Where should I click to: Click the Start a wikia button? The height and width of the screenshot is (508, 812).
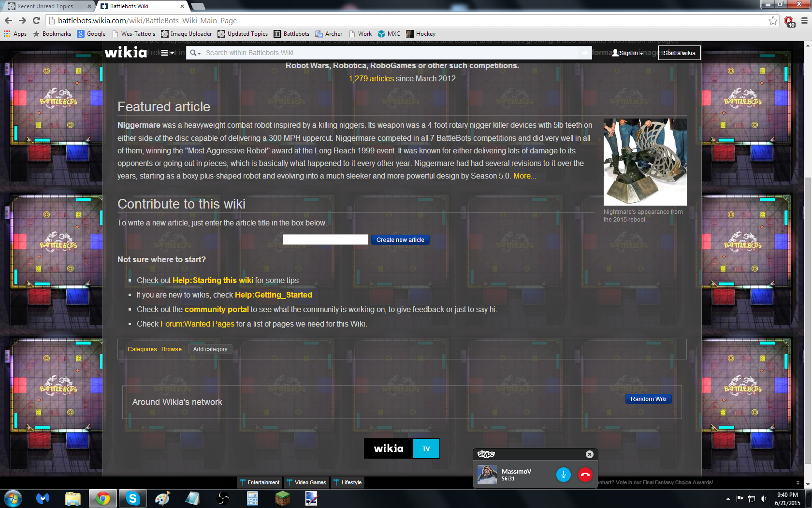pyautogui.click(x=679, y=53)
